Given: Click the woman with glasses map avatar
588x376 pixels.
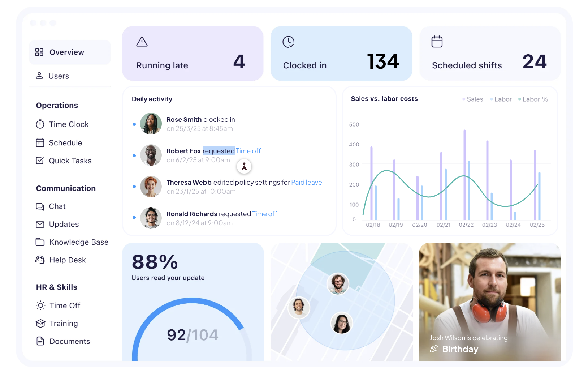Looking at the screenshot, I should 342,323.
